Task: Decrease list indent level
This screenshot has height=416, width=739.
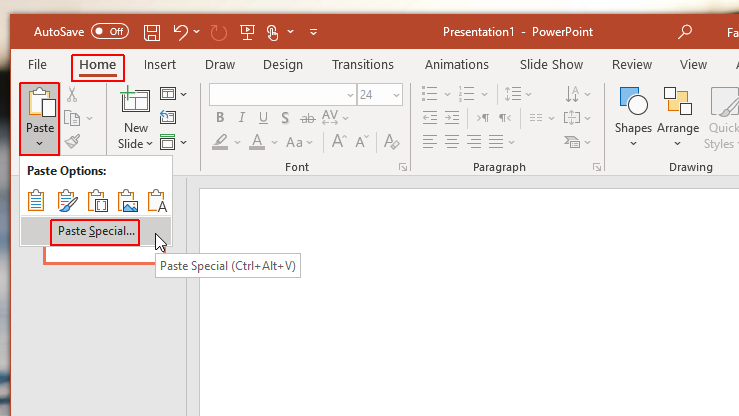Action: 429,118
